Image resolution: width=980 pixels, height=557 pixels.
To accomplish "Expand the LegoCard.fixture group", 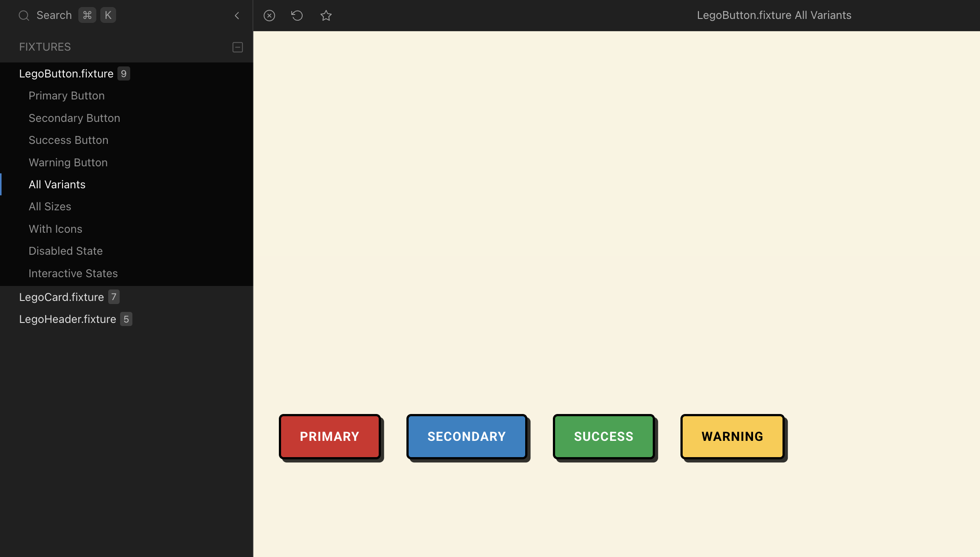I will click(x=62, y=297).
